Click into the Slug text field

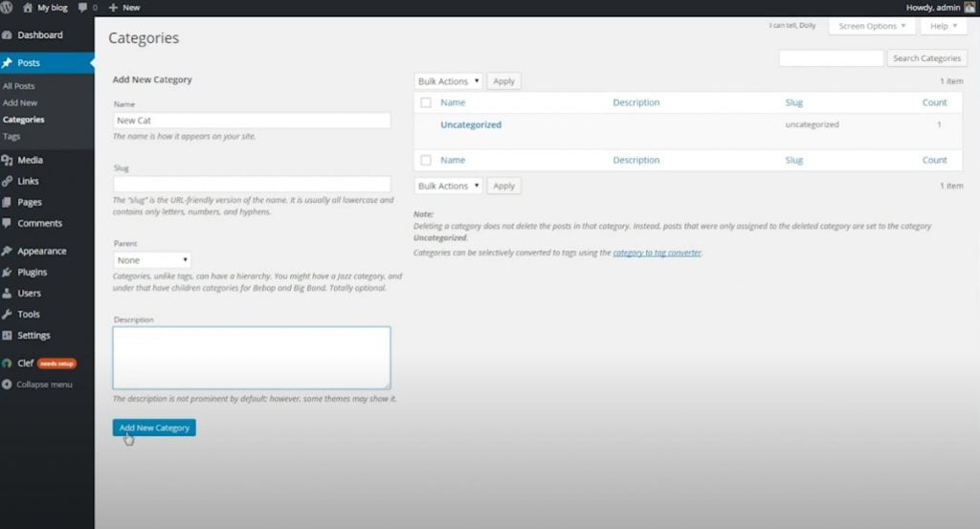pyautogui.click(x=252, y=184)
